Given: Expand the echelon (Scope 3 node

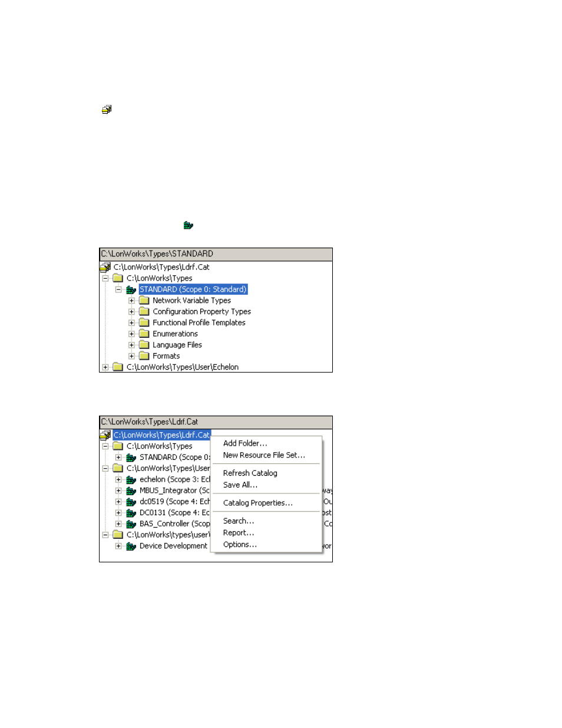Looking at the screenshot, I should pyautogui.click(x=118, y=480).
